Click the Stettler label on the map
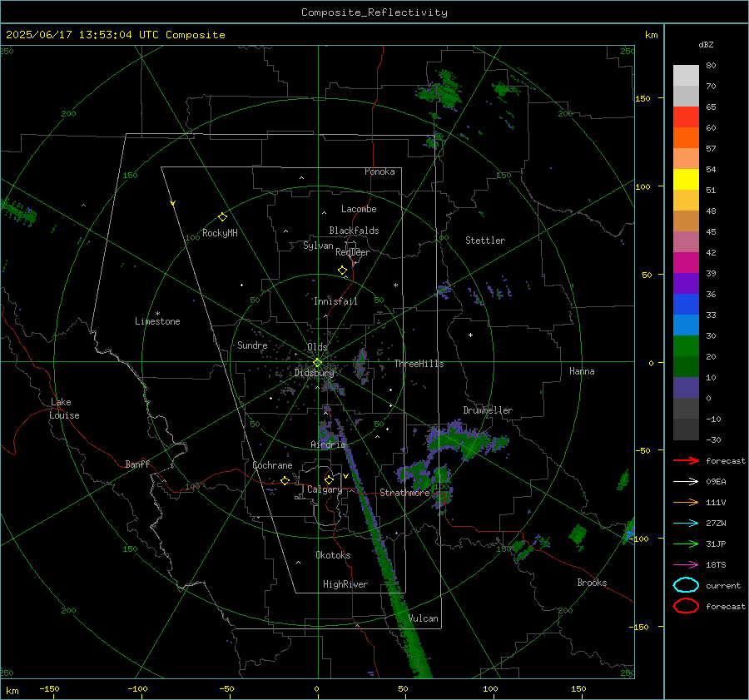This screenshot has width=749, height=700. 485,241
